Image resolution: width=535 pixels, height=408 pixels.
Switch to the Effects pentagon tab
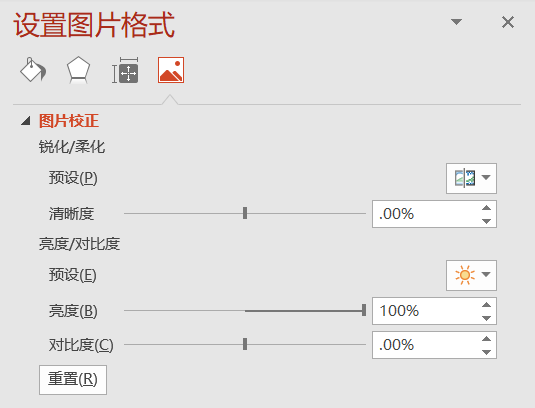pos(78,70)
